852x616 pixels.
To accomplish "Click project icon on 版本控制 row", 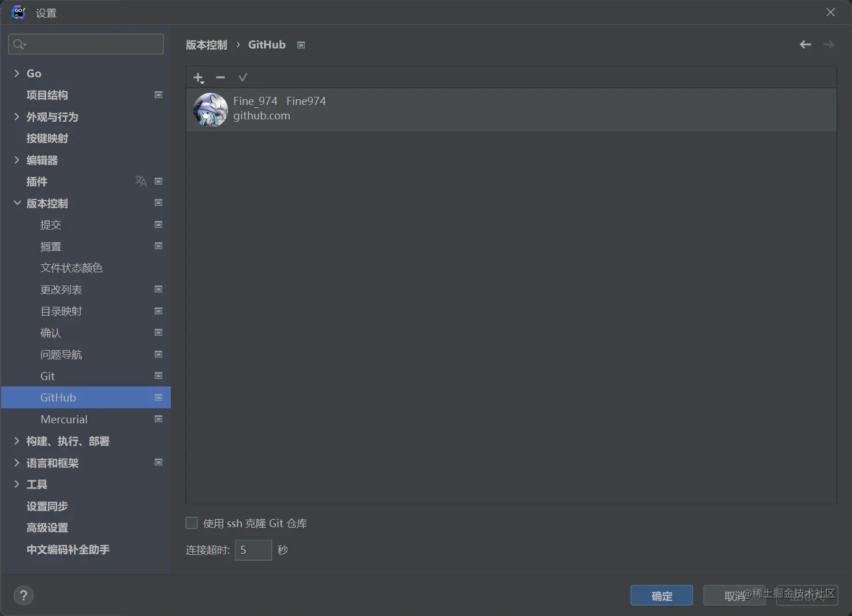I will pos(159,202).
